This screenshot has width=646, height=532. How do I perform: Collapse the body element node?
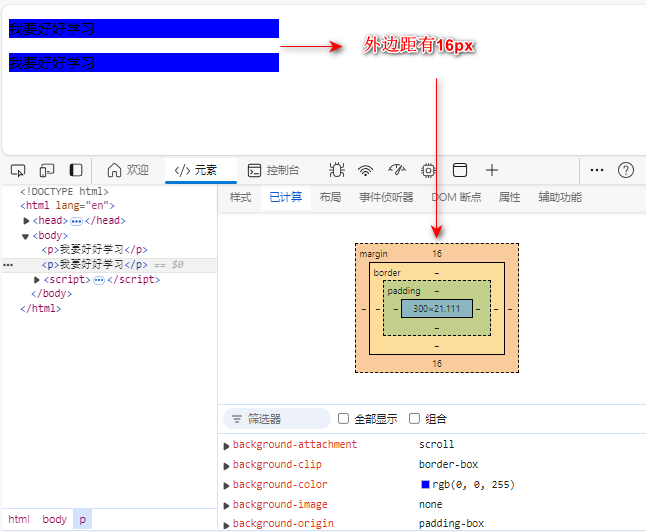(26, 236)
